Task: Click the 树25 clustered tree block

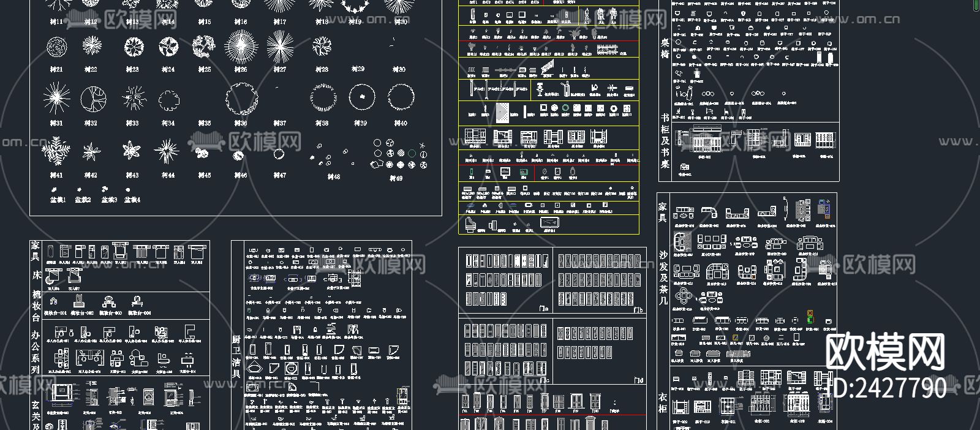Action: click(204, 47)
